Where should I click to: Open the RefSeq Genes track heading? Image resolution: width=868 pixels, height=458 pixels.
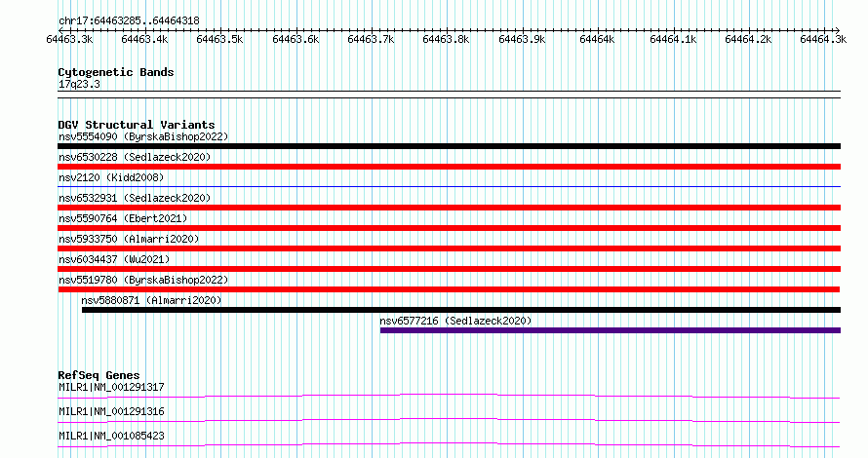[x=99, y=375]
